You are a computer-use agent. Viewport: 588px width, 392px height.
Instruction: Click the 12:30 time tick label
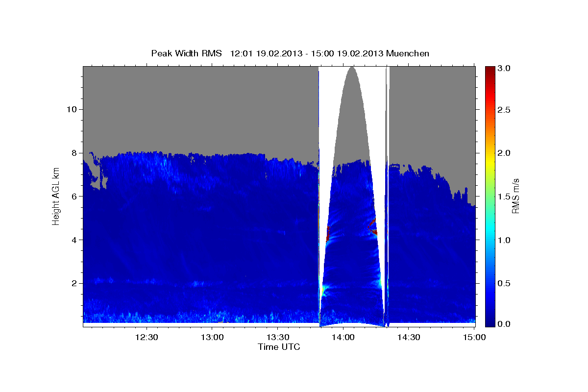(x=146, y=337)
